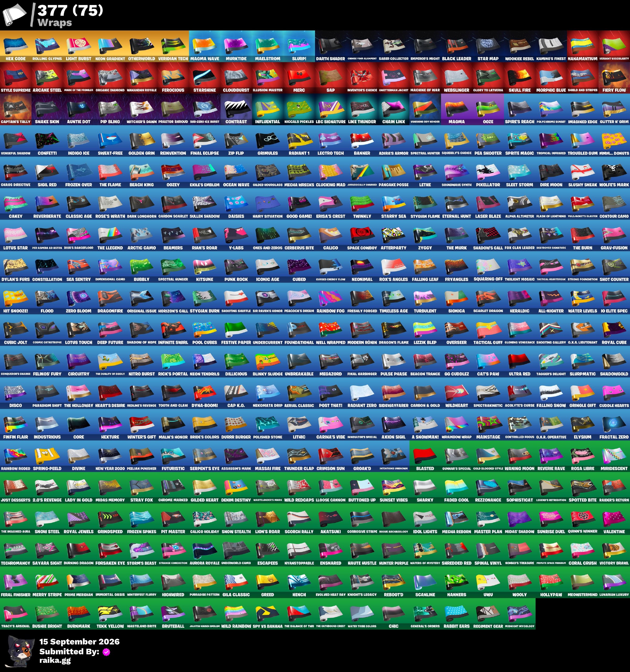Select the Fiery Flow wrap
This screenshot has height=672, width=630.
coord(614,78)
